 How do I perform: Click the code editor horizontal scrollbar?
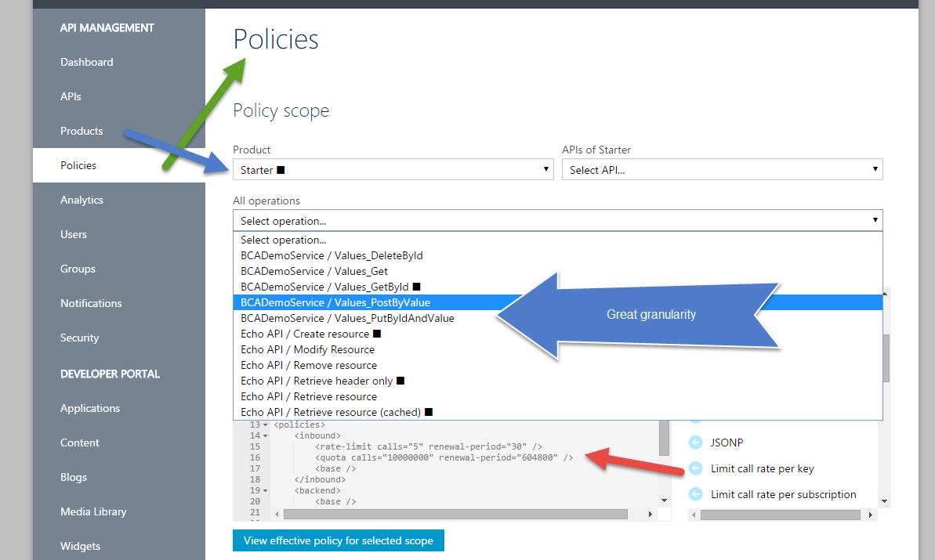click(x=455, y=515)
